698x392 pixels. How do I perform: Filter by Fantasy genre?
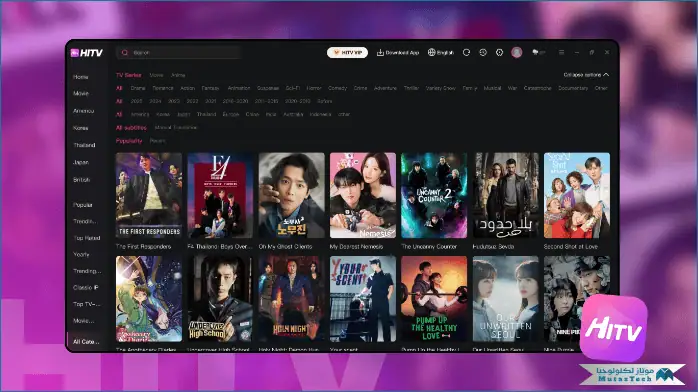click(211, 88)
